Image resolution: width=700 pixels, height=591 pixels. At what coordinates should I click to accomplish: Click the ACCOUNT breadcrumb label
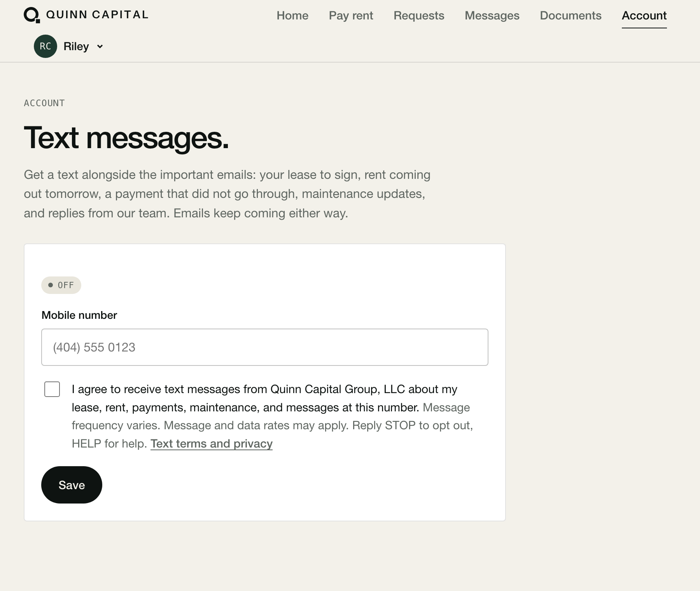pos(44,103)
